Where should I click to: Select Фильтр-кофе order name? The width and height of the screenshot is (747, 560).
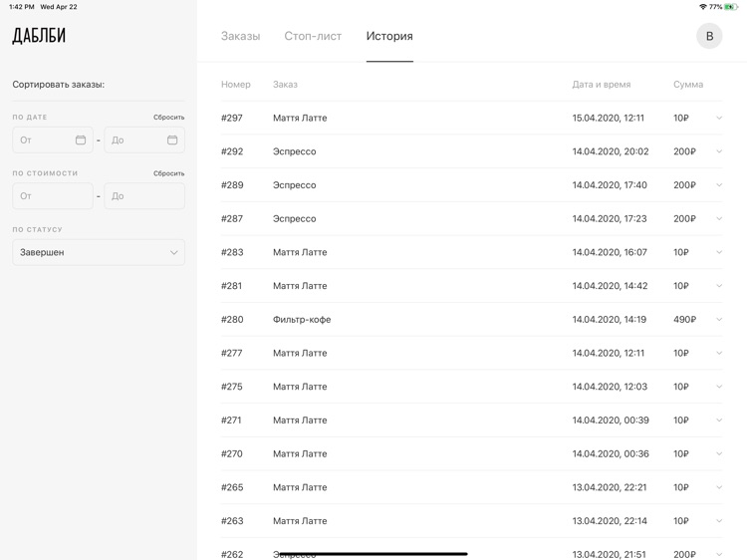point(302,319)
